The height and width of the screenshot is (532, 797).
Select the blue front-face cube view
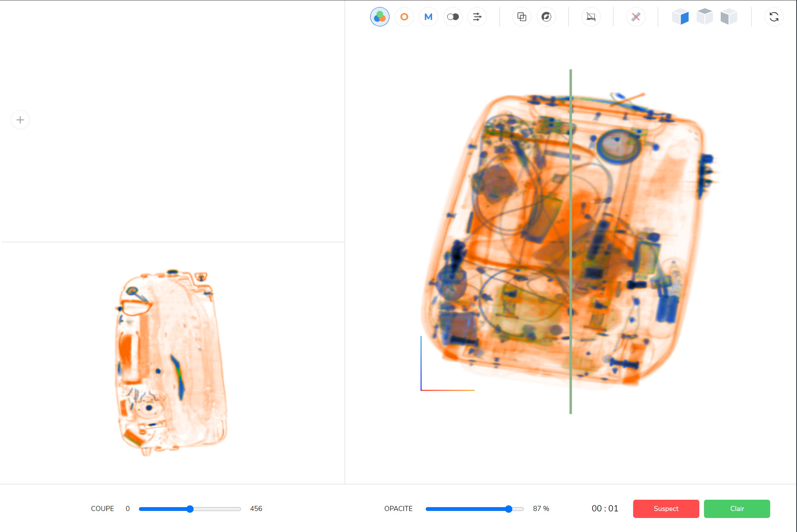(680, 17)
